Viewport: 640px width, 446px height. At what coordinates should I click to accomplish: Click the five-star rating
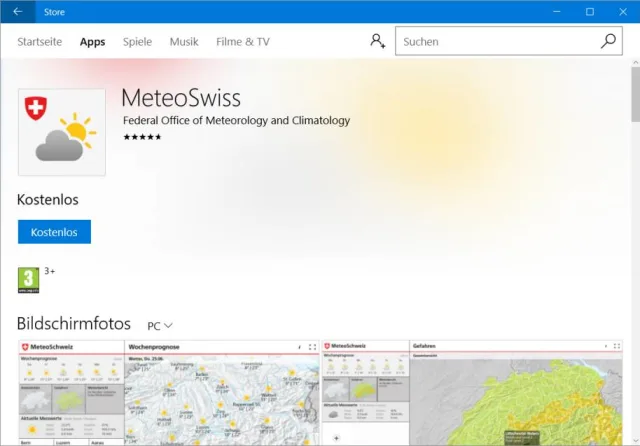click(142, 137)
